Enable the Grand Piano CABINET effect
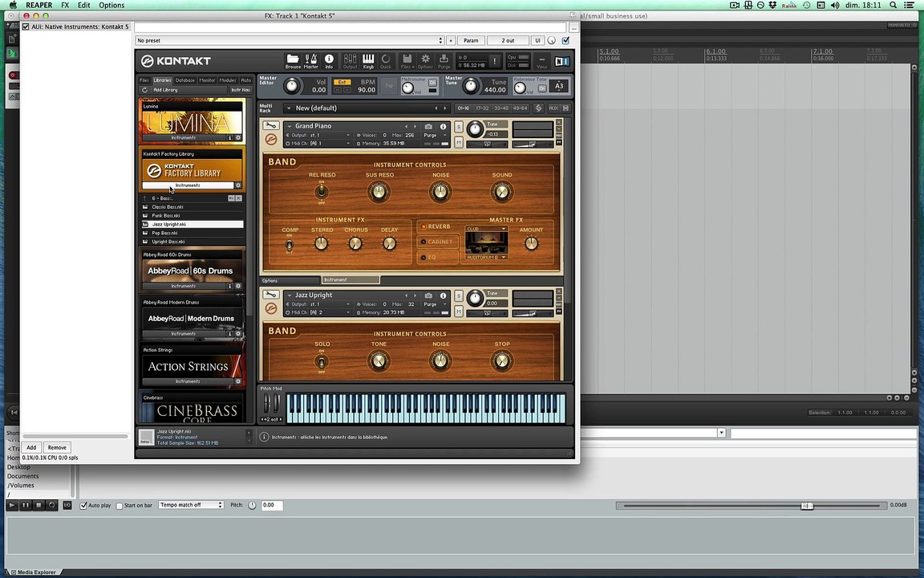Screen dimensions: 924x578 (x=423, y=242)
